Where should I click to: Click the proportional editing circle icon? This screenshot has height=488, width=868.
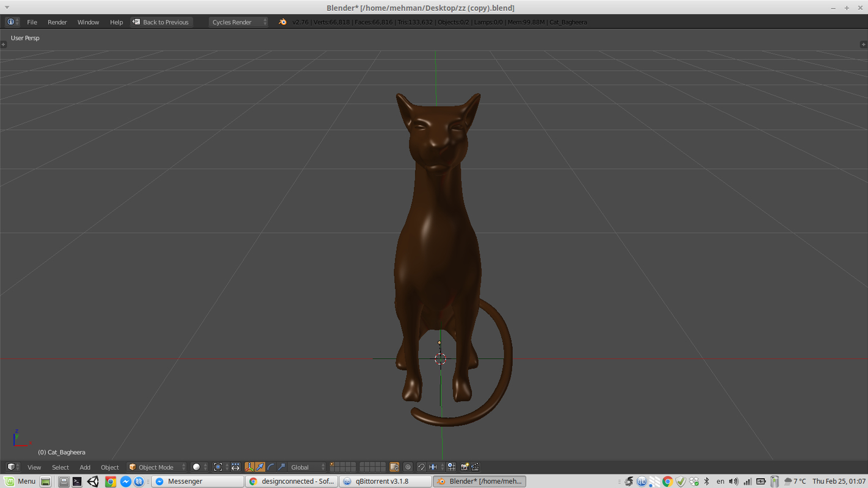(x=408, y=467)
